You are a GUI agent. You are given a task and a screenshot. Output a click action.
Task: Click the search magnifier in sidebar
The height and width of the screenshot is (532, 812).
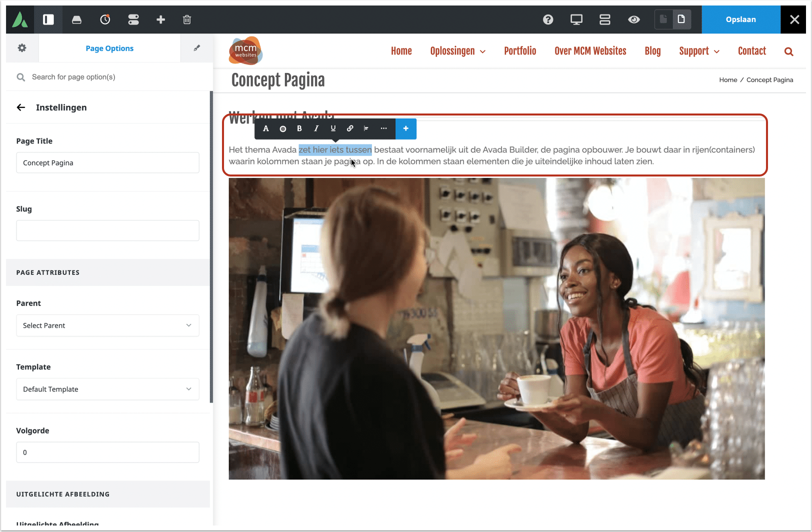pyautogui.click(x=21, y=77)
